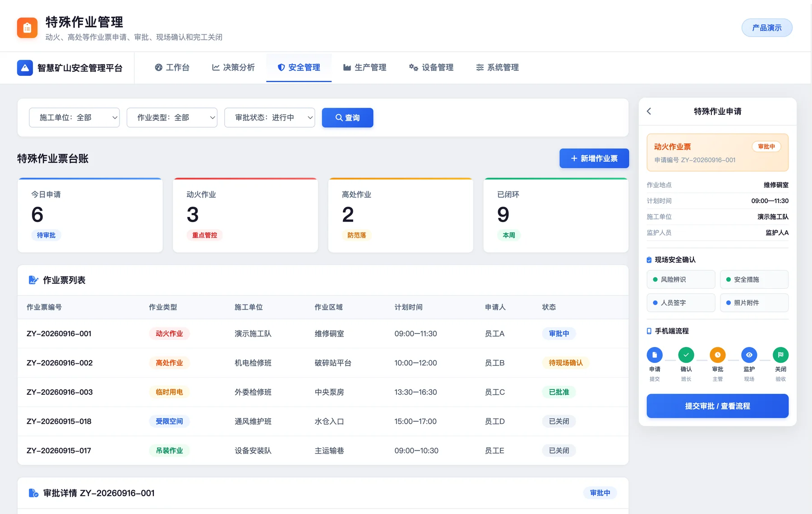Click the 关闭 flag step icon
Screen dimensions: 812x514
click(x=781, y=355)
